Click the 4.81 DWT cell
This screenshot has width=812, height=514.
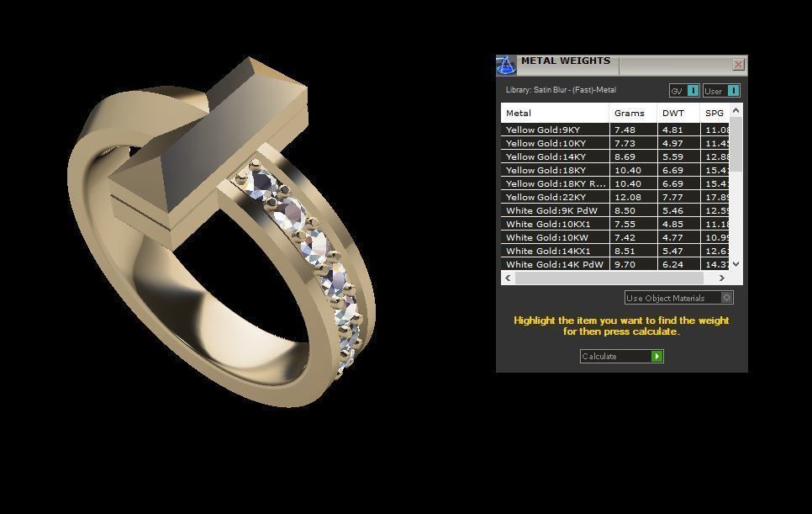pyautogui.click(x=678, y=130)
